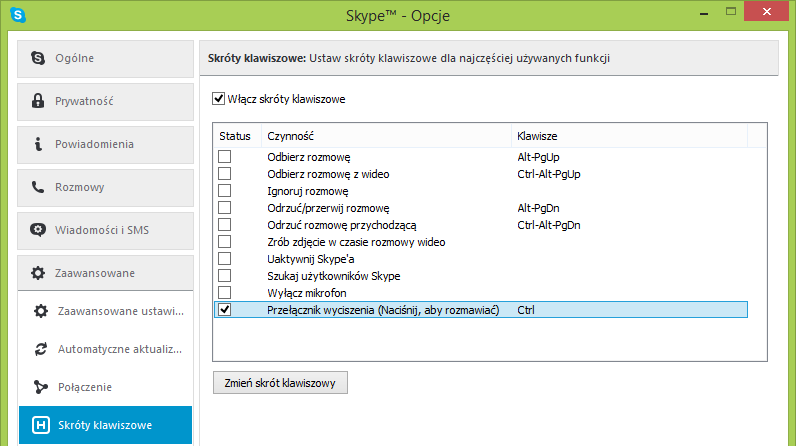
Task: Click the info icon beside Powiadomienia
Action: tap(38, 144)
